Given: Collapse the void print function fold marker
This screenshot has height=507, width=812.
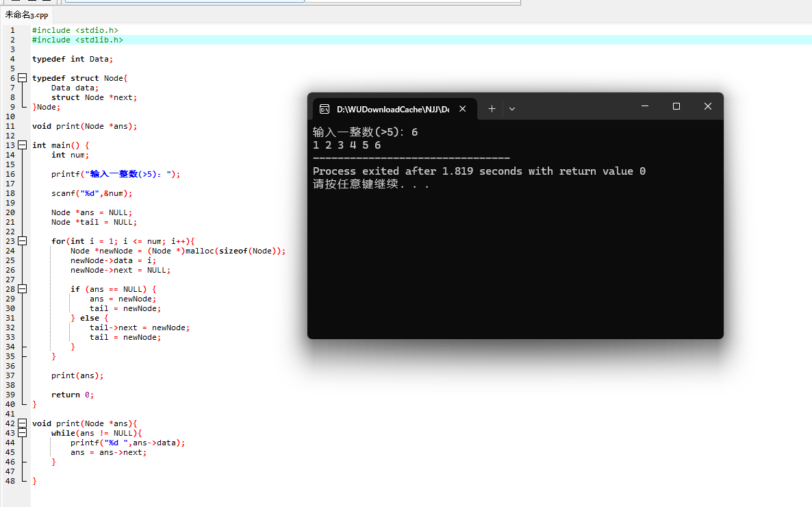Looking at the screenshot, I should click(23, 423).
